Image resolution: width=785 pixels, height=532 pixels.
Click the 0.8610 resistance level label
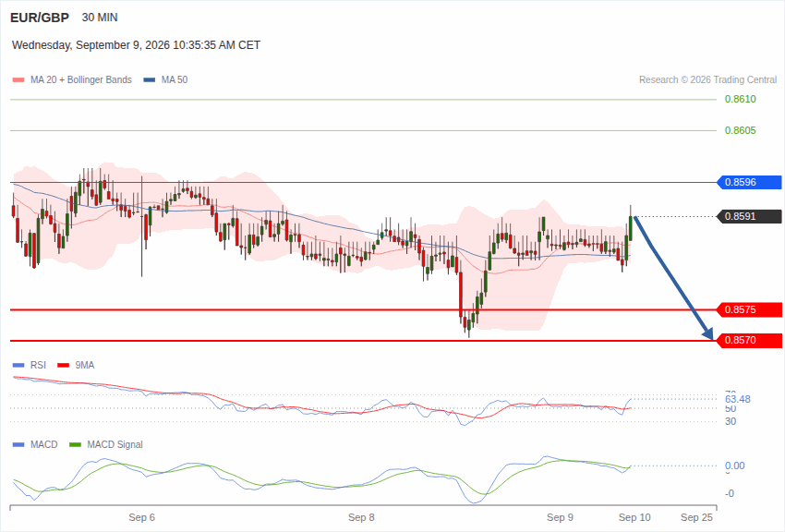click(x=741, y=99)
